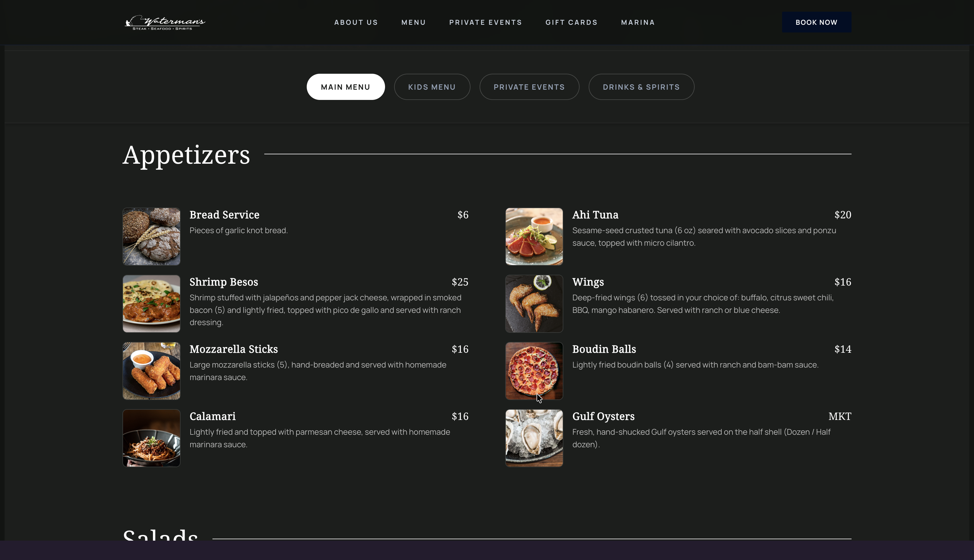Switch to the Kids Menu tab
Image resolution: width=974 pixels, height=560 pixels.
[x=432, y=87]
